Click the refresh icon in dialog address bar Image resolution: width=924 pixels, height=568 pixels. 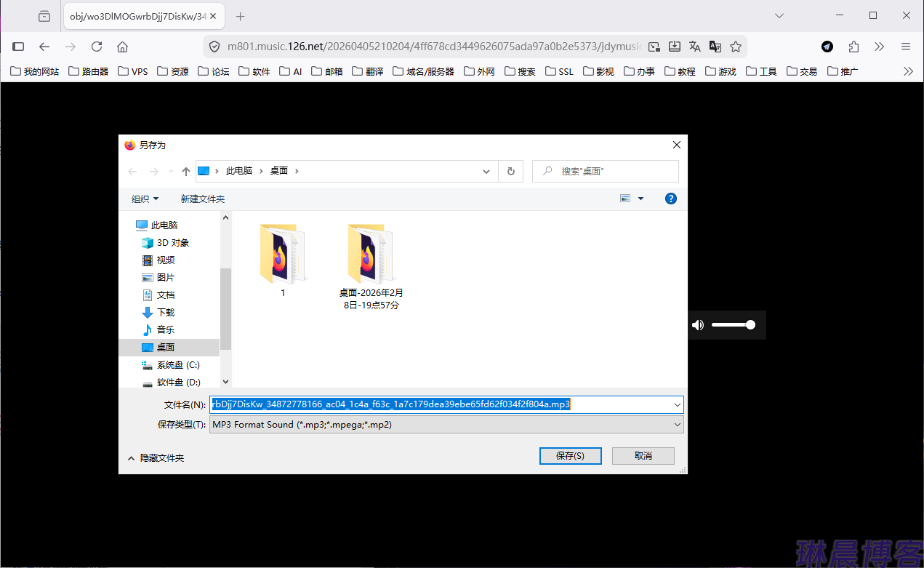click(511, 171)
